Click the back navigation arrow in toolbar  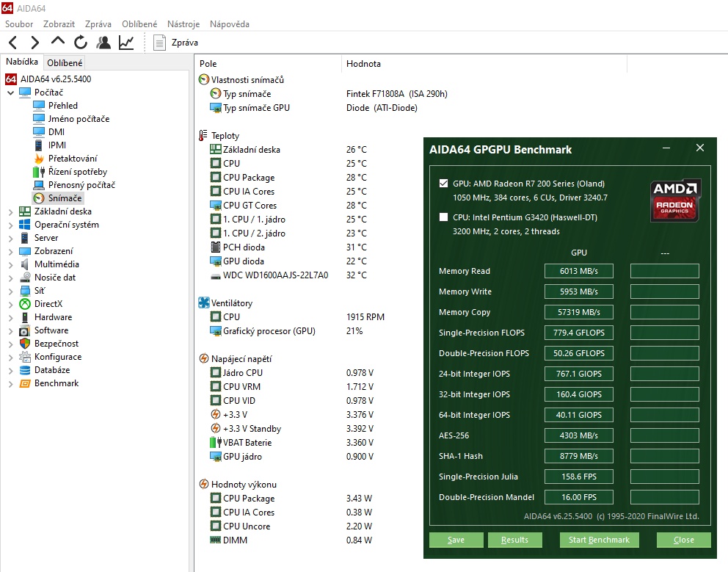coord(13,43)
